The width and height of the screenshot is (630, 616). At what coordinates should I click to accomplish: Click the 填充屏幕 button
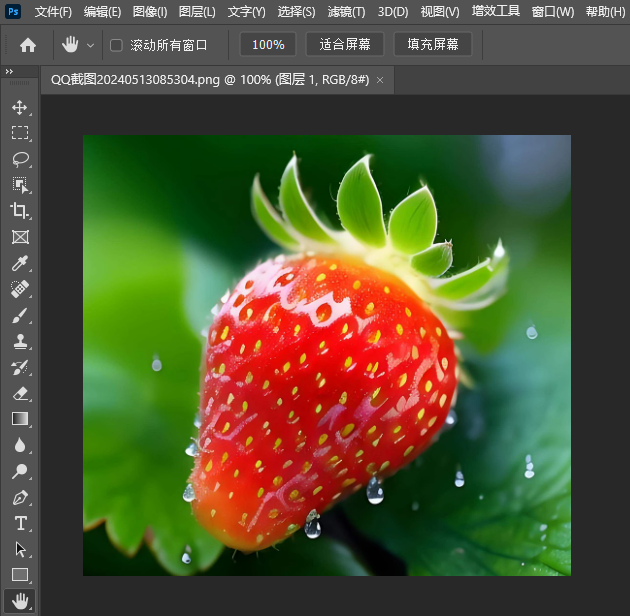point(433,45)
